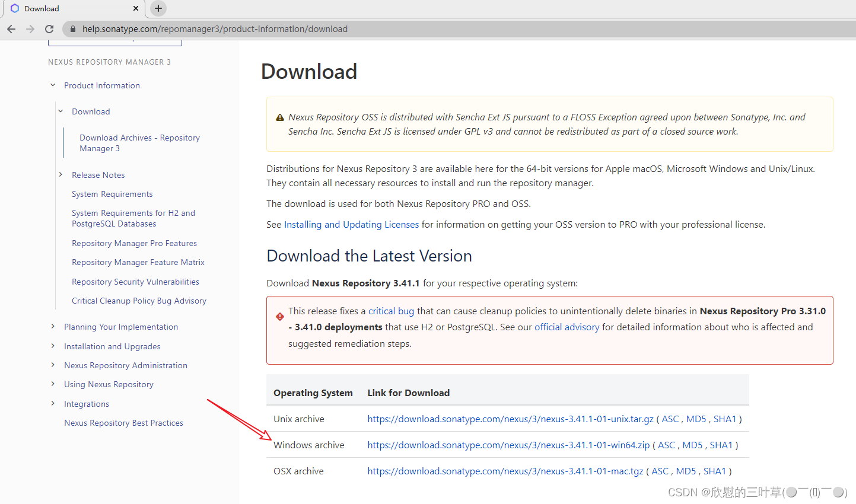Image resolution: width=856 pixels, height=504 pixels.
Task: Open Download Archives - Repository Manager 3
Action: pos(139,143)
